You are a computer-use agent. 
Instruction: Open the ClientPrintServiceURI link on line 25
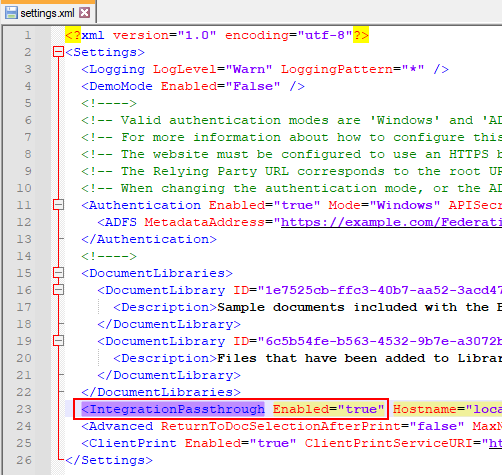coord(495,443)
